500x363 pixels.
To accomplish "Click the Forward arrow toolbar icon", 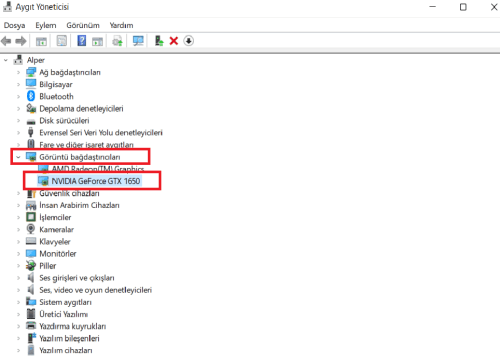I will pyautogui.click(x=21, y=41).
